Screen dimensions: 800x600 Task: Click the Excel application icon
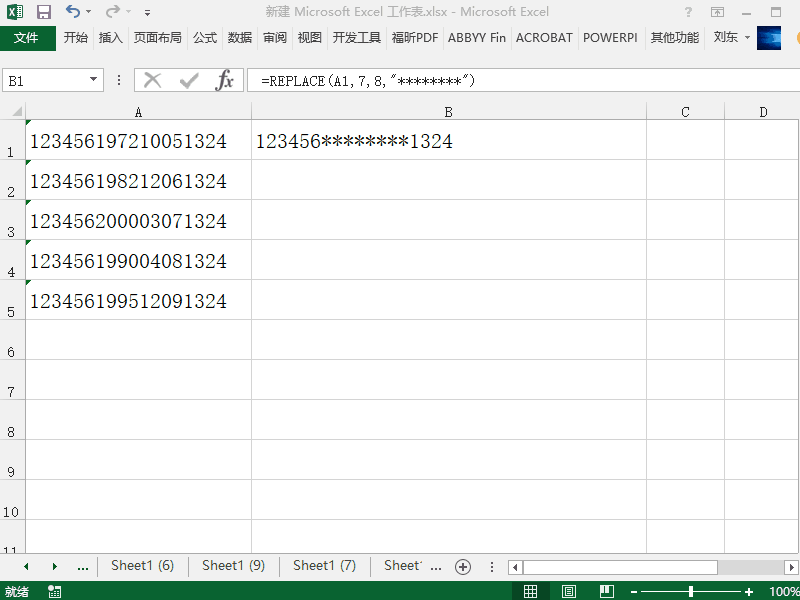click(x=15, y=11)
